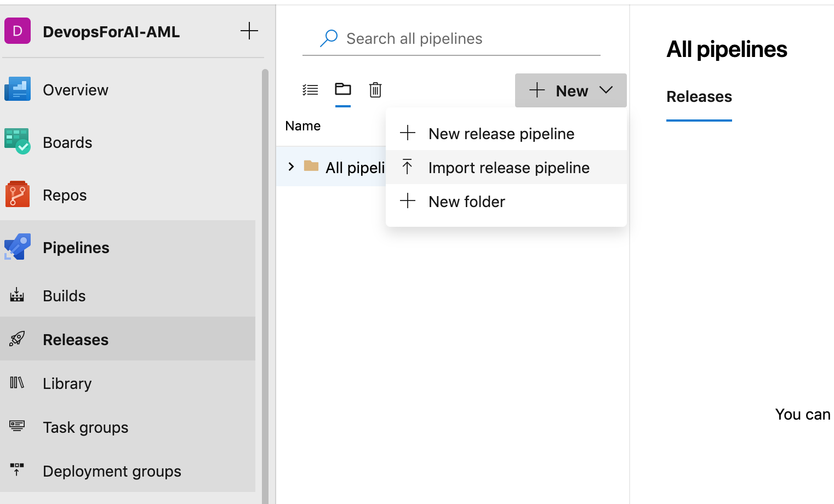Open Boards from its sidebar icon
This screenshot has height=504, width=834.
tap(18, 142)
